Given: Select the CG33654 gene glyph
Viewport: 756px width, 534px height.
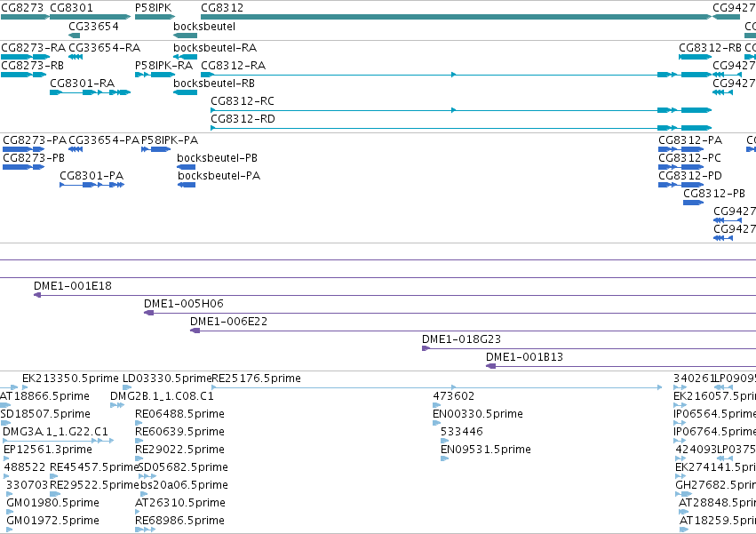Looking at the screenshot, I should coord(75,36).
